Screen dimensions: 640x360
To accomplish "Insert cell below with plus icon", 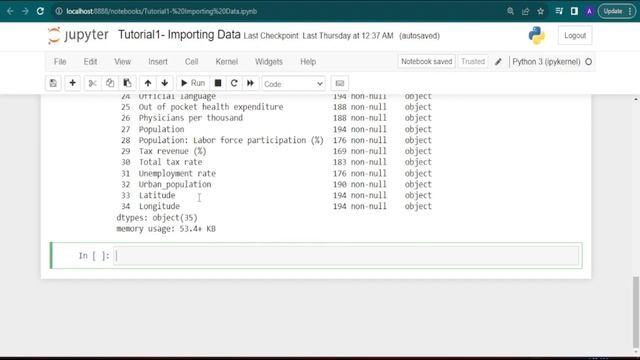I will [73, 83].
